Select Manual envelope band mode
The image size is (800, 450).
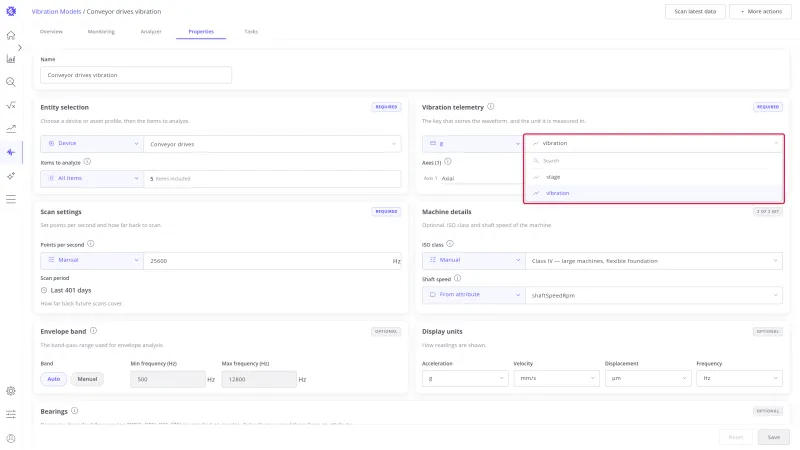87,379
